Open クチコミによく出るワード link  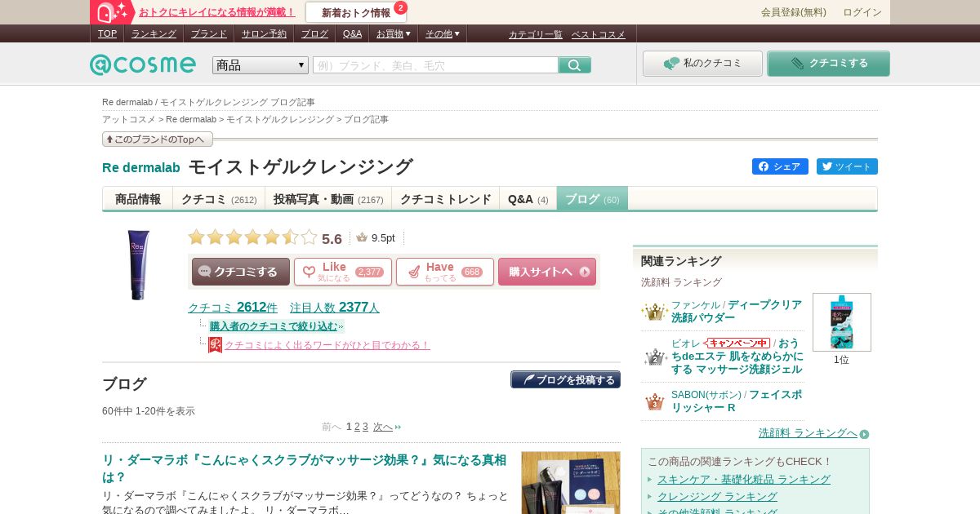pos(327,345)
